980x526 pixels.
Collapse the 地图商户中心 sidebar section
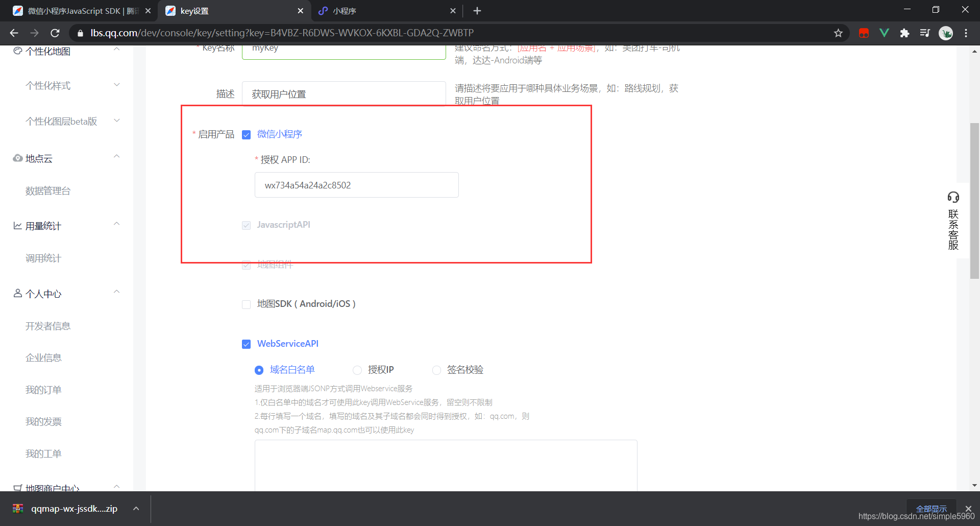[x=117, y=486]
